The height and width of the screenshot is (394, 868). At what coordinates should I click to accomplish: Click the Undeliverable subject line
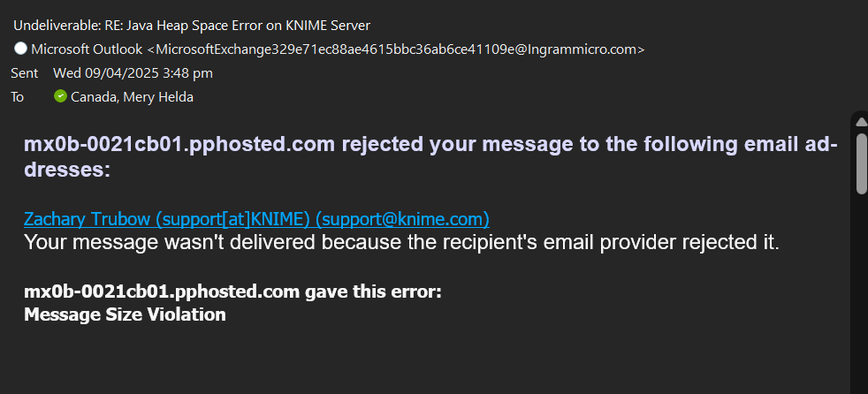[192, 26]
